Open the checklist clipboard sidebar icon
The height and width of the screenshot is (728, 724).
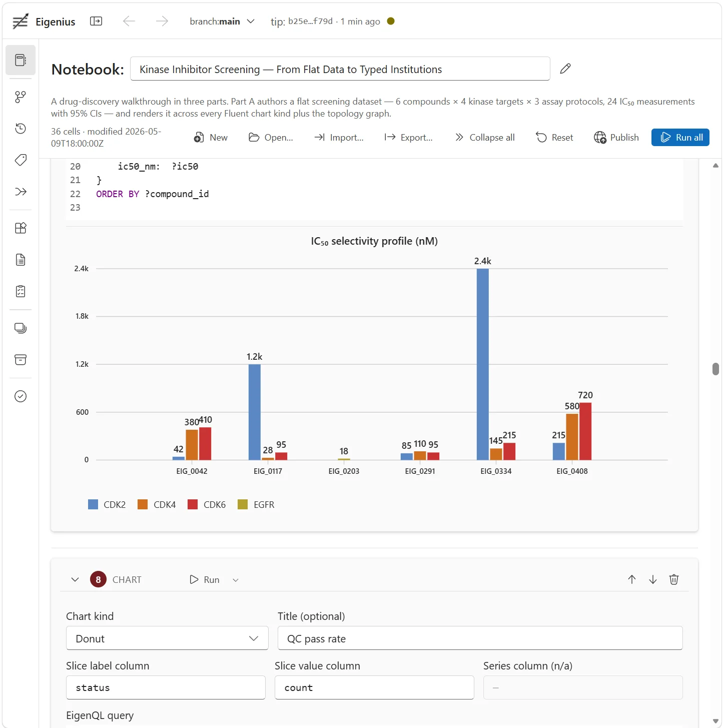(x=21, y=291)
